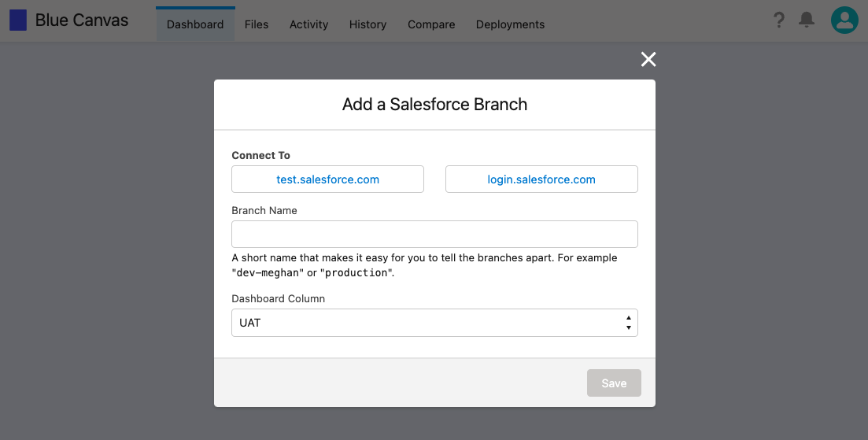This screenshot has height=440, width=868.
Task: Click the Save button
Action: point(614,383)
